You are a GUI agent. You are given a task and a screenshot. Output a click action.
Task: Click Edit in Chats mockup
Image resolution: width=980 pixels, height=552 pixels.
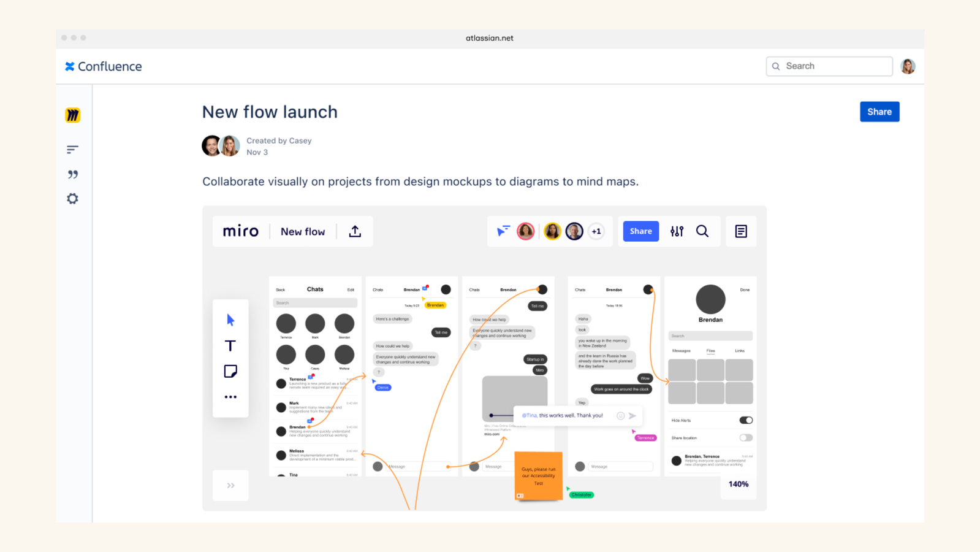point(351,289)
